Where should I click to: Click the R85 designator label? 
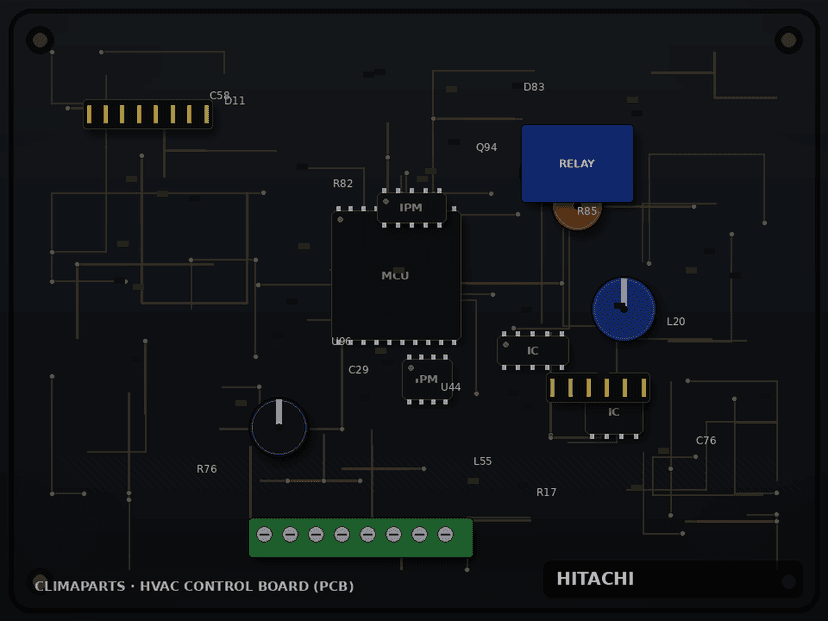click(587, 211)
